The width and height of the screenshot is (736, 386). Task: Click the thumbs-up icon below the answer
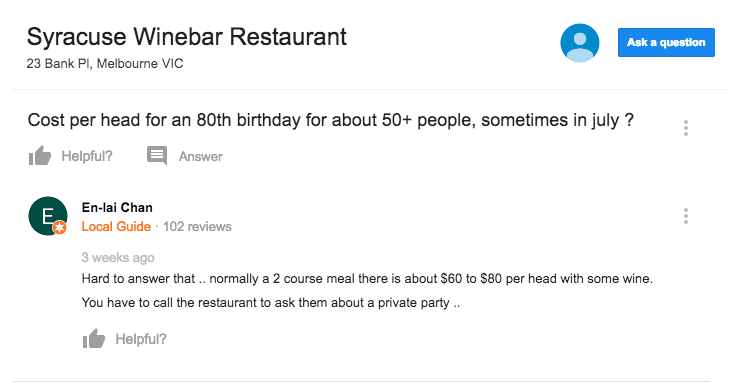pyautogui.click(x=94, y=339)
